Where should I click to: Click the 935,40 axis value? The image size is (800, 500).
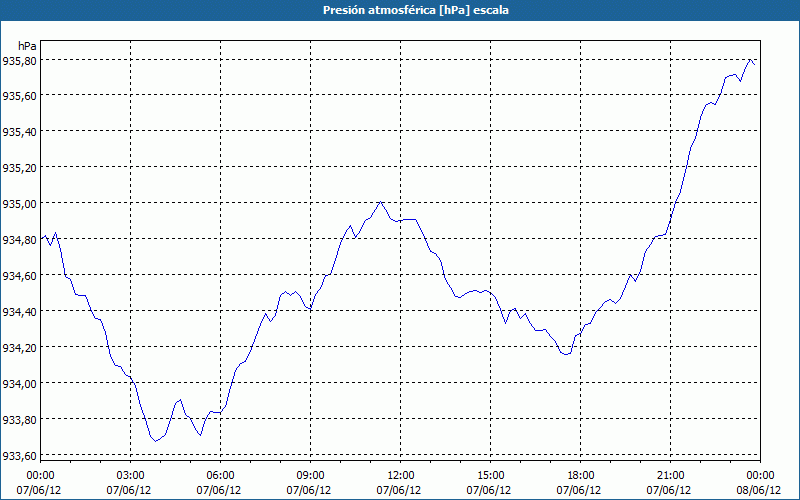point(19,132)
